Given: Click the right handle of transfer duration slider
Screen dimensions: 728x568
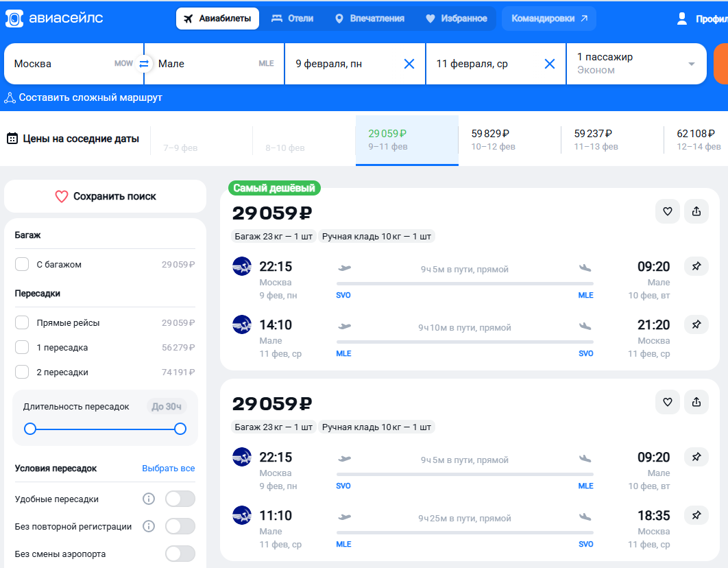Looking at the screenshot, I should pyautogui.click(x=180, y=429).
